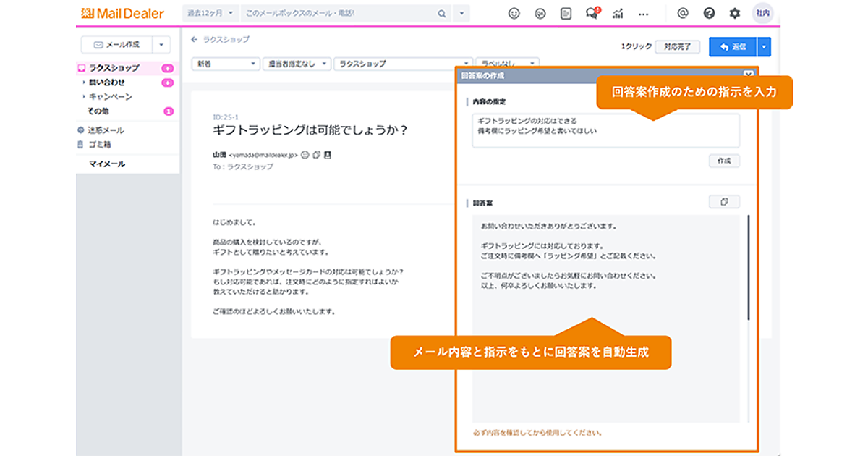The image size is (868, 456).
Task: Click the magnifier search icon
Action: coord(442,13)
